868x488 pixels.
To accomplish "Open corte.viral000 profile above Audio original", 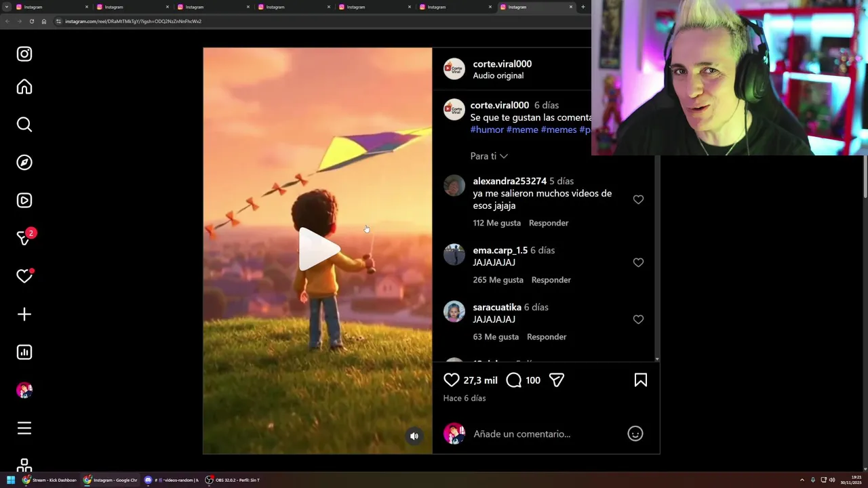I will tap(502, 64).
